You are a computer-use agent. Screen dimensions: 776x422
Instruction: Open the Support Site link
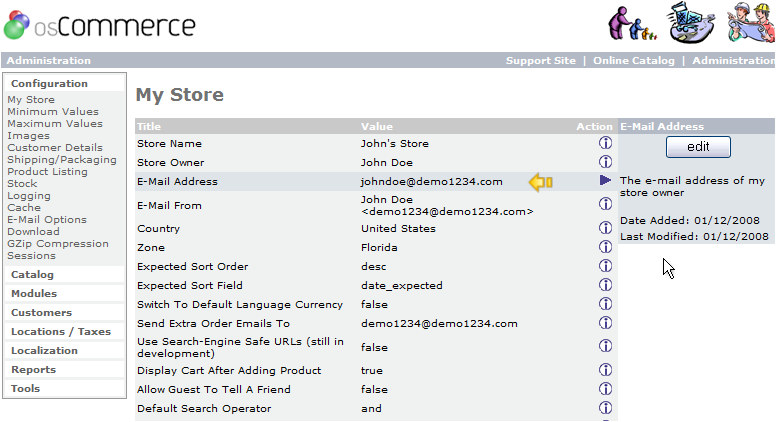click(540, 61)
